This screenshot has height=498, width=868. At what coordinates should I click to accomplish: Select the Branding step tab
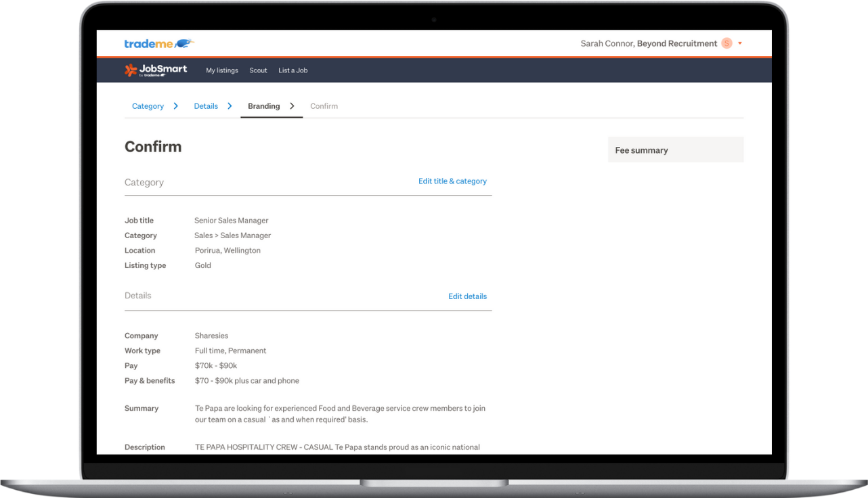263,106
